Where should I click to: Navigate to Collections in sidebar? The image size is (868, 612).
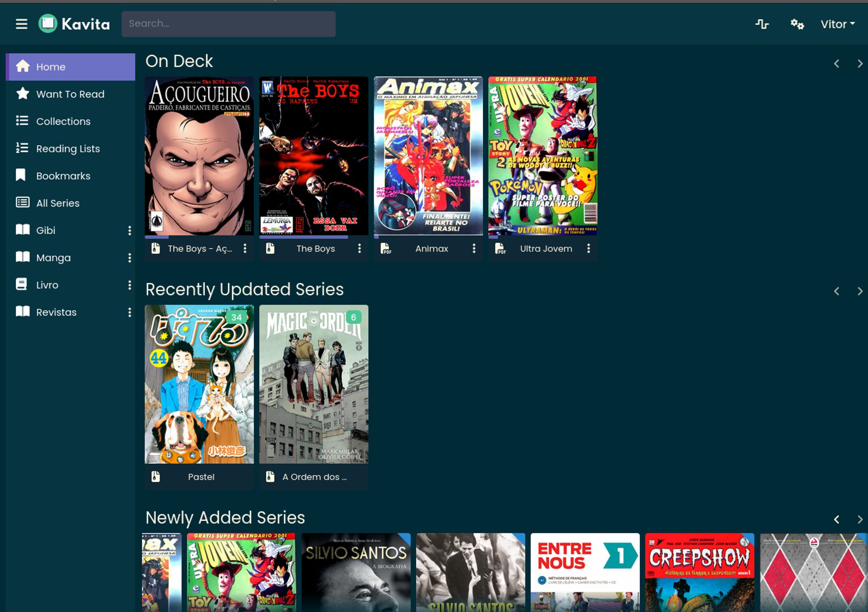coord(63,121)
